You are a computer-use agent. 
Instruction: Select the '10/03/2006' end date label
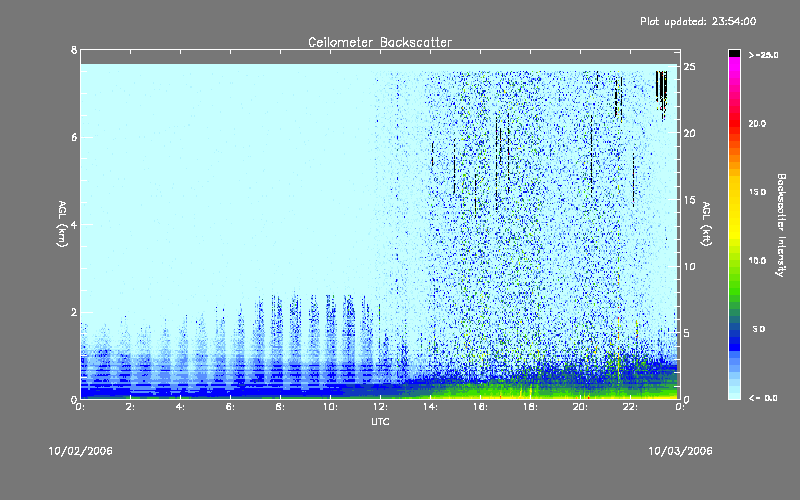pyautogui.click(x=680, y=451)
